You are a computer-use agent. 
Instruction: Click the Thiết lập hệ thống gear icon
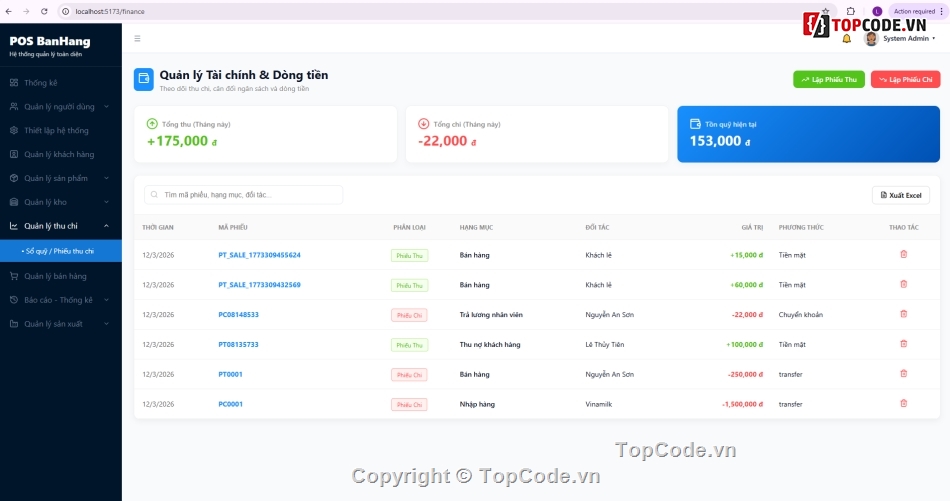[14, 130]
